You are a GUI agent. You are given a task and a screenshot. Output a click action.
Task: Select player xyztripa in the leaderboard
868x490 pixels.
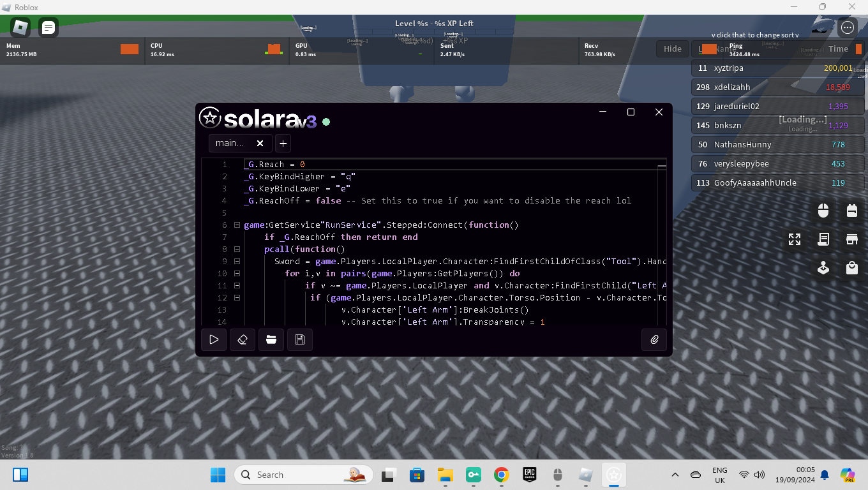[x=778, y=68]
